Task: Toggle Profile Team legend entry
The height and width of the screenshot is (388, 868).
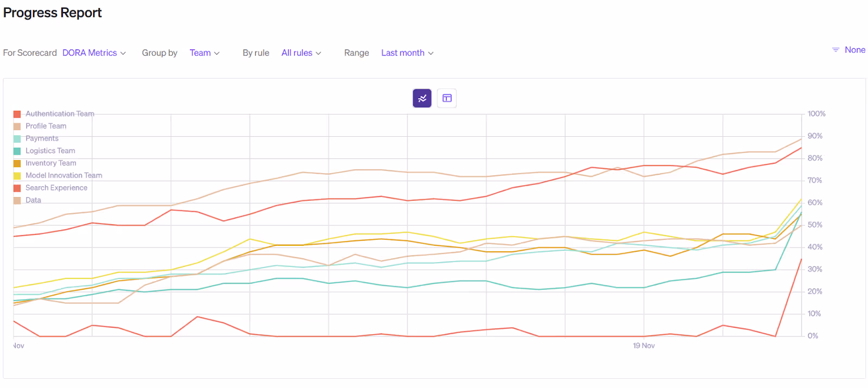Action: pos(40,126)
